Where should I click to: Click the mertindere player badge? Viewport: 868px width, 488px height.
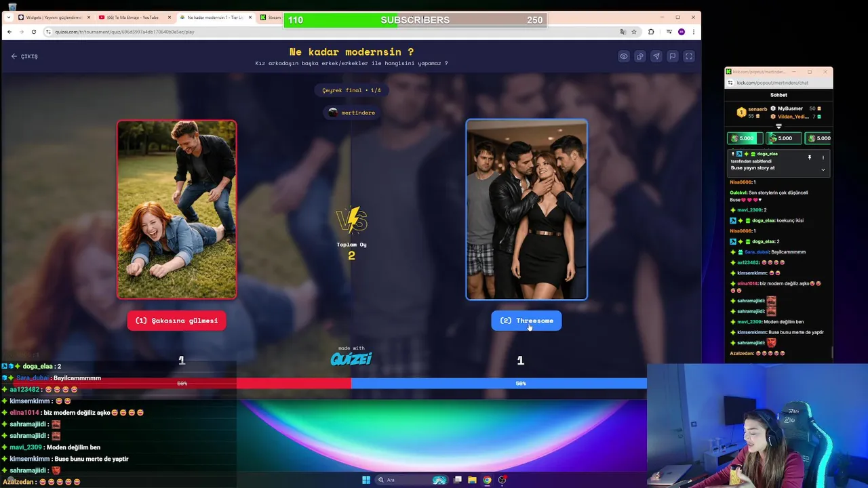[x=351, y=113]
